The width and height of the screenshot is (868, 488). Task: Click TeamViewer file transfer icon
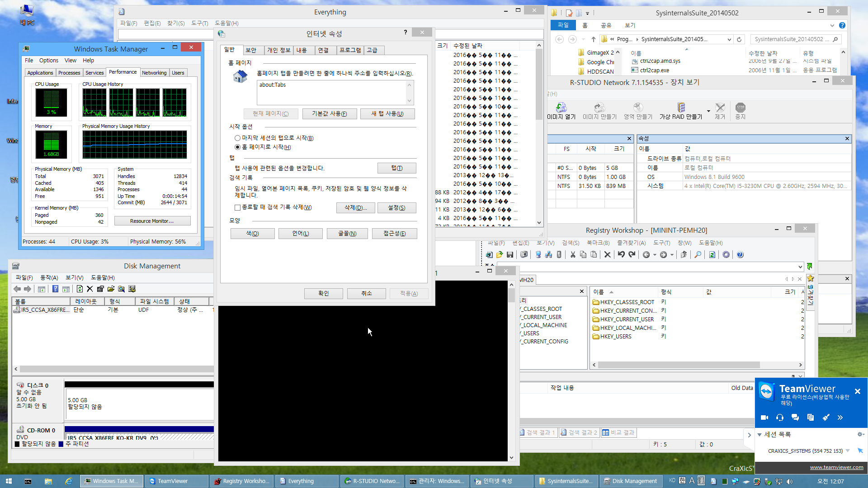coord(811,418)
